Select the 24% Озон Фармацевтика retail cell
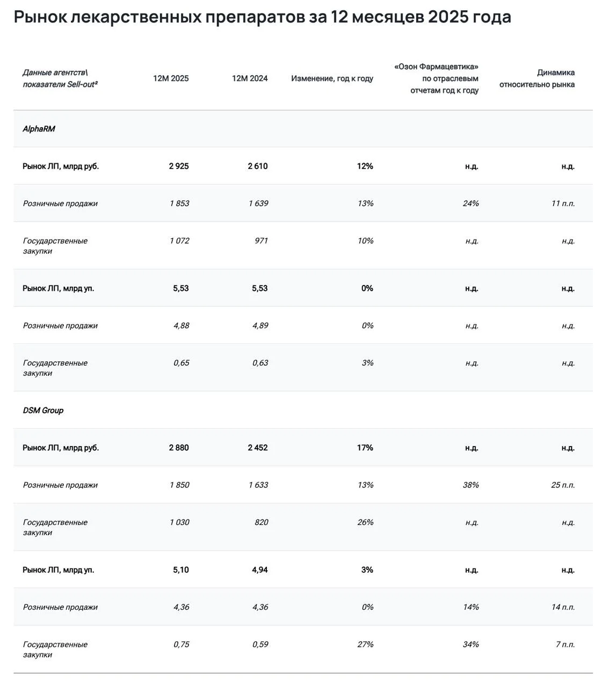Screen dimensions: 616x687 pyautogui.click(x=471, y=203)
